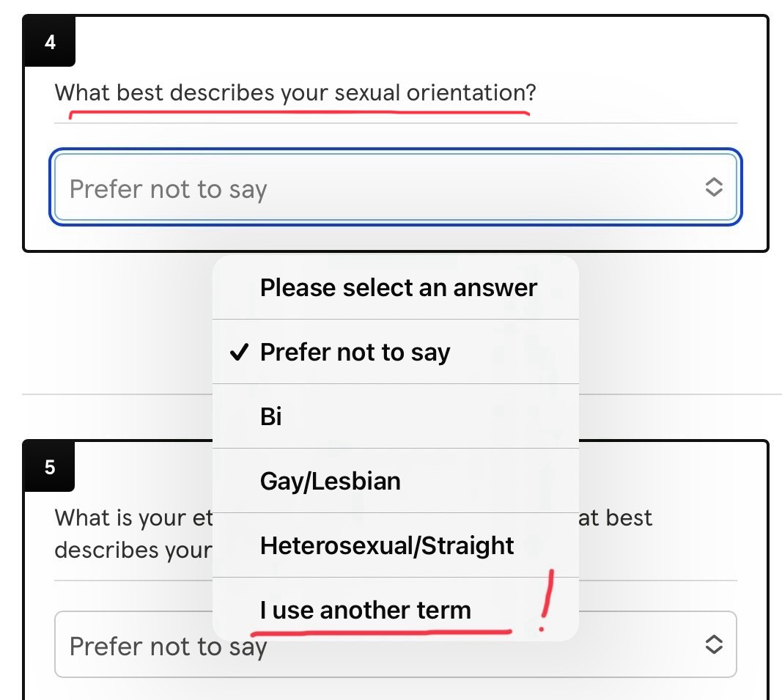Select the "Bi" option
The image size is (782, 700).
pos(396,416)
